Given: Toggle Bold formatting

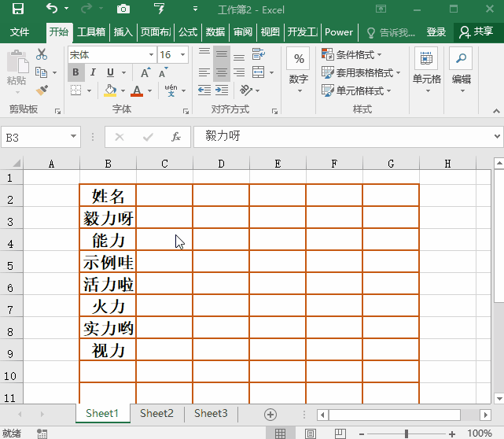Looking at the screenshot, I should [x=75, y=72].
